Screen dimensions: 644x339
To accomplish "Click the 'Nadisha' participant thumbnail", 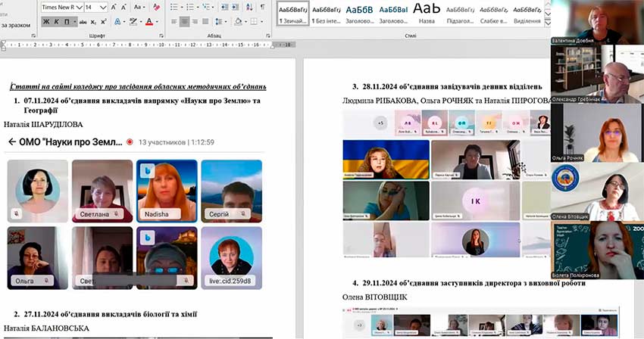I will click(x=167, y=191).
